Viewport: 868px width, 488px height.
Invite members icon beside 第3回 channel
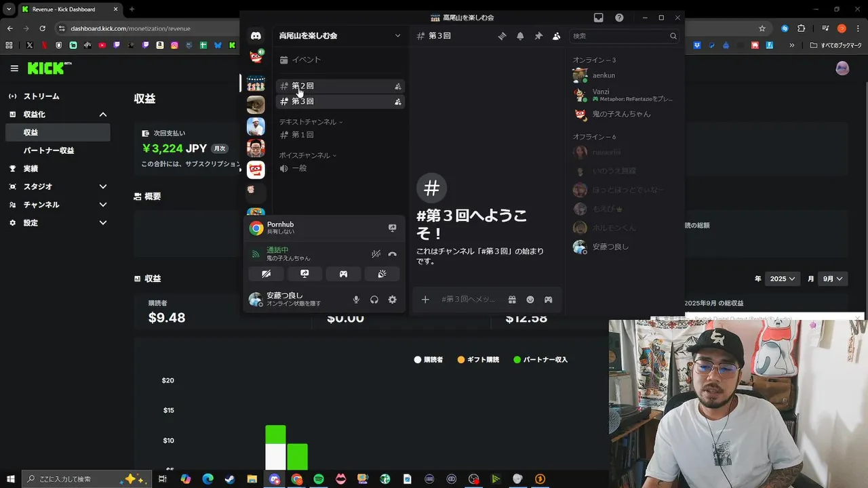[x=398, y=102]
